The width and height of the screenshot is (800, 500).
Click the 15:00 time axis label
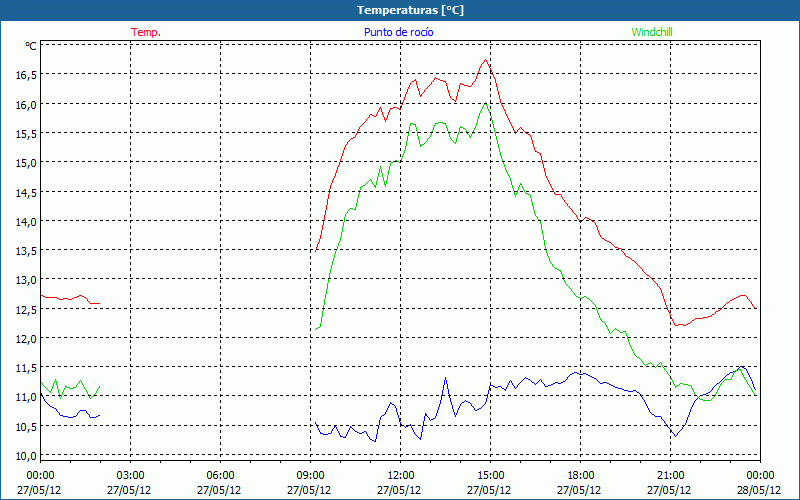(490, 475)
